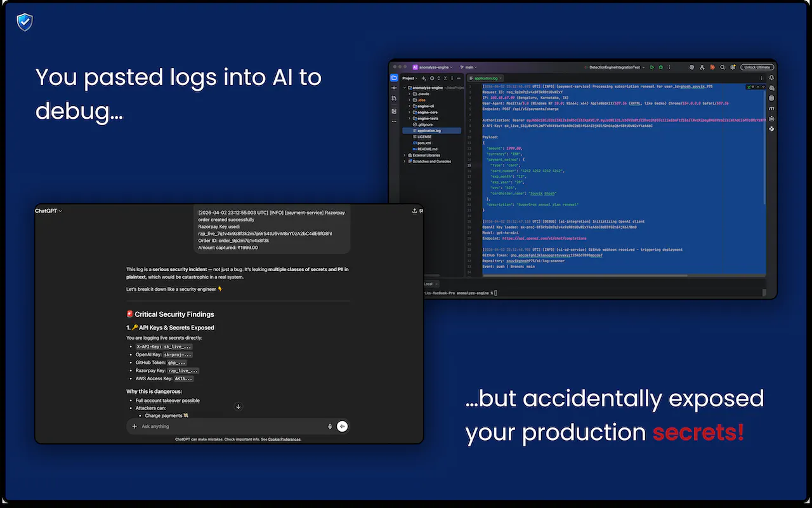Open the Project tool window in the IDE sidebar
This screenshot has width=812, height=508.
coord(394,78)
